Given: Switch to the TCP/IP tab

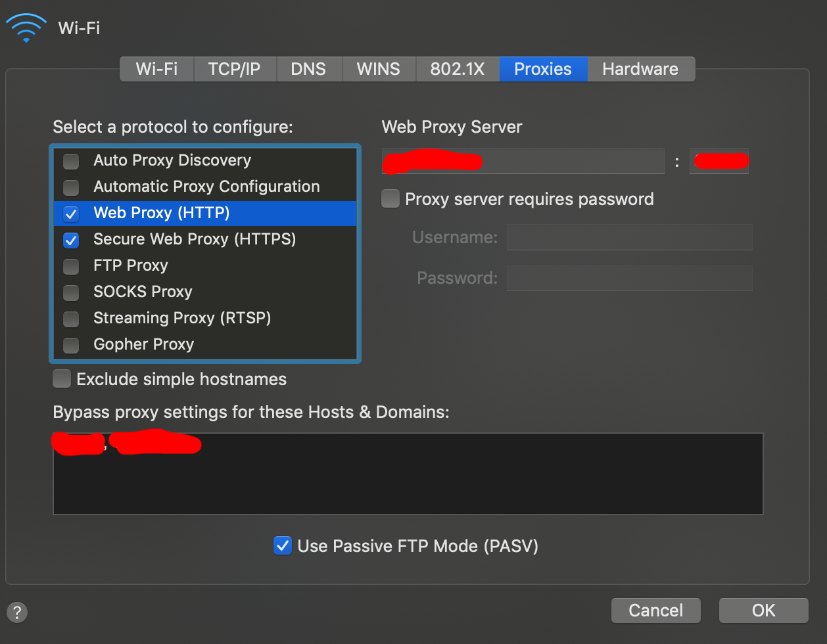Looking at the screenshot, I should [x=234, y=69].
